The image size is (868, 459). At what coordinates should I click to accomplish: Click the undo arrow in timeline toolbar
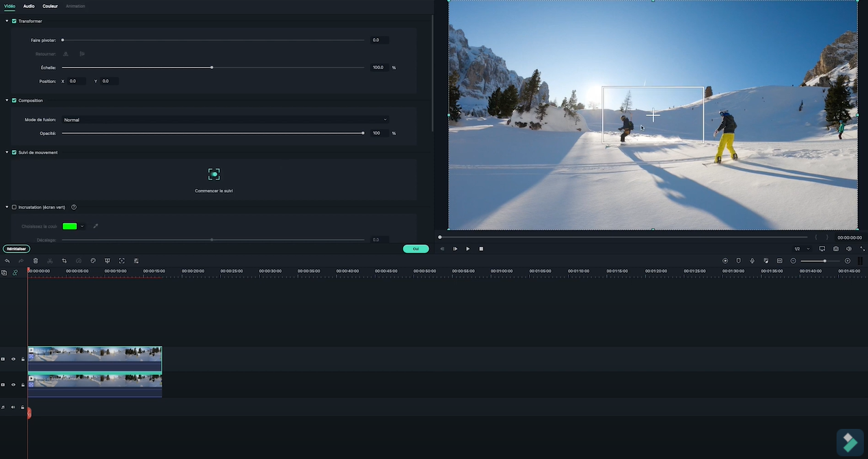tap(8, 261)
